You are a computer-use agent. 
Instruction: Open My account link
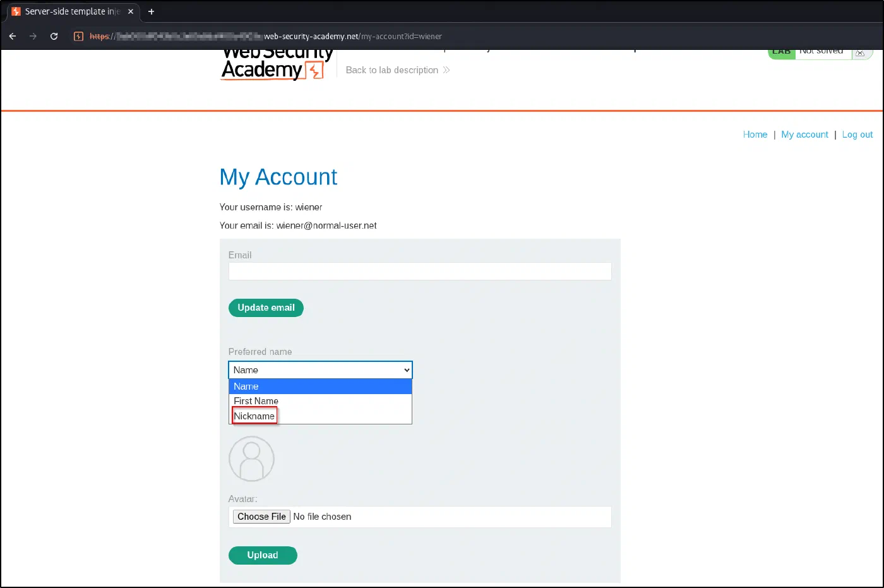804,135
